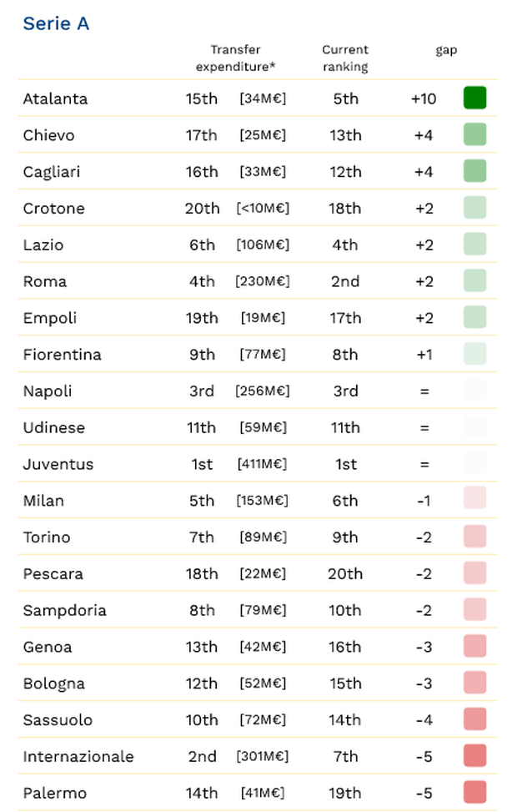The image size is (517, 812).
Task: Click the light green swatch for Fiorentina
Action: click(x=474, y=354)
